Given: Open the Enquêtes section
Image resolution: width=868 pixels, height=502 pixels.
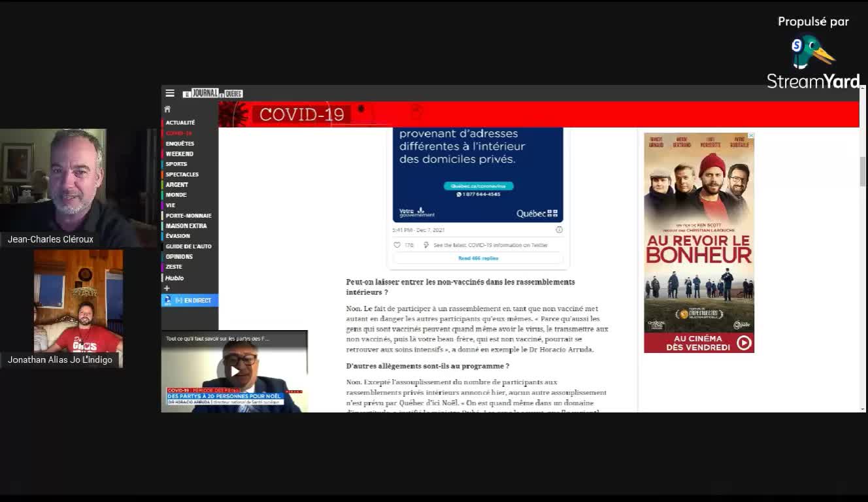Looking at the screenshot, I should [x=180, y=144].
